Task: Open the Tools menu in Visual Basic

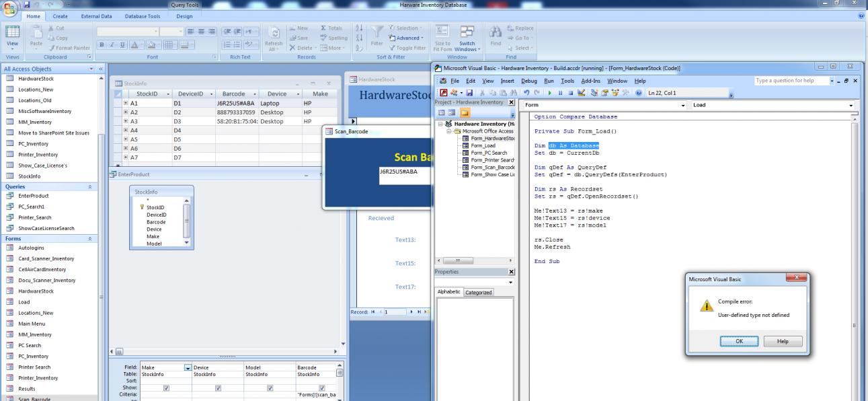Action: coord(569,81)
